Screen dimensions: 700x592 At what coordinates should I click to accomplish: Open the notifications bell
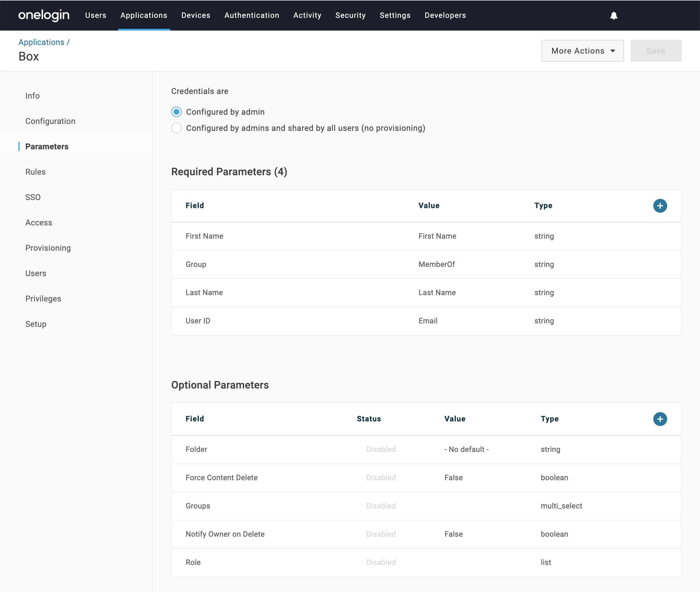pyautogui.click(x=614, y=16)
